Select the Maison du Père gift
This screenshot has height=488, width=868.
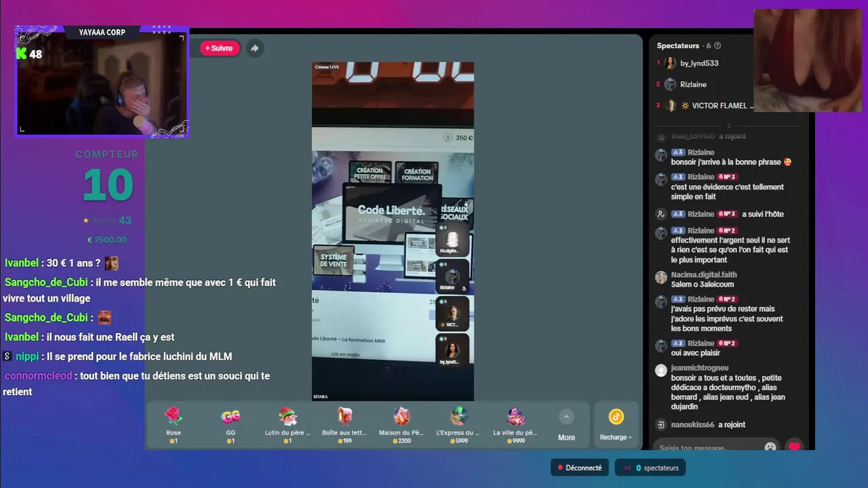[x=401, y=426]
